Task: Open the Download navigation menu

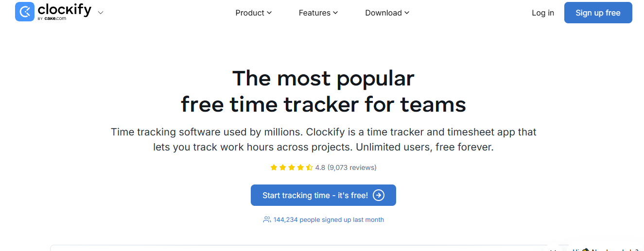Action: tap(387, 13)
